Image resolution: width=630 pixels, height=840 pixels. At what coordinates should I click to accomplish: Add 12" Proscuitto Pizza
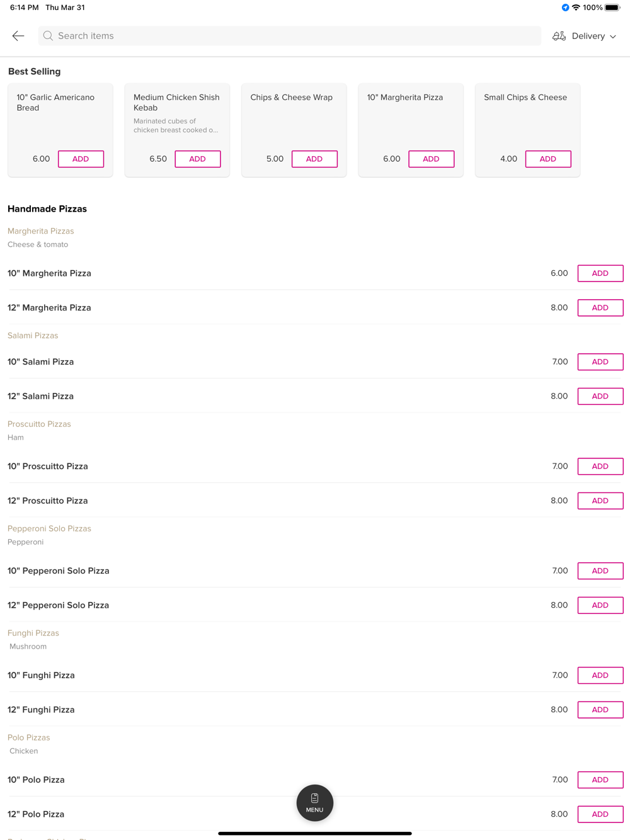[x=600, y=501]
